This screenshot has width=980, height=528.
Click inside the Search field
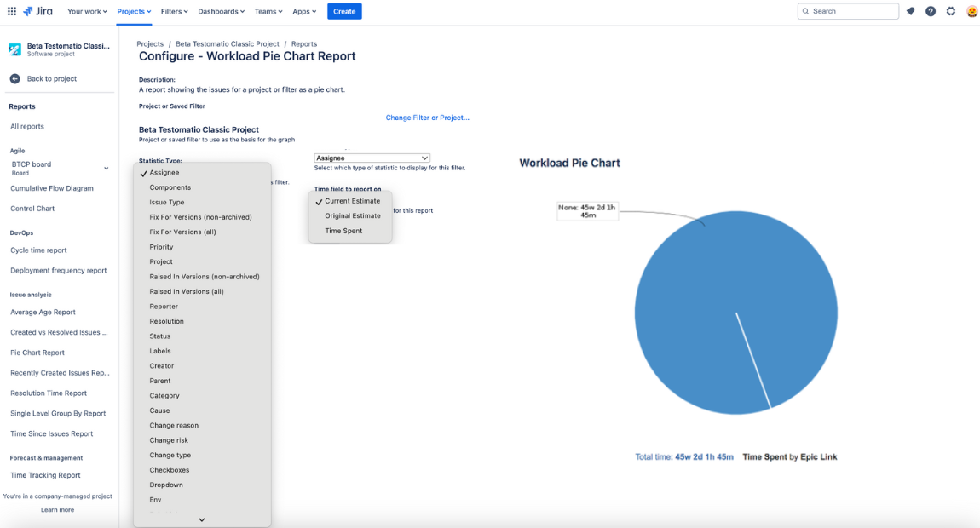click(x=848, y=11)
